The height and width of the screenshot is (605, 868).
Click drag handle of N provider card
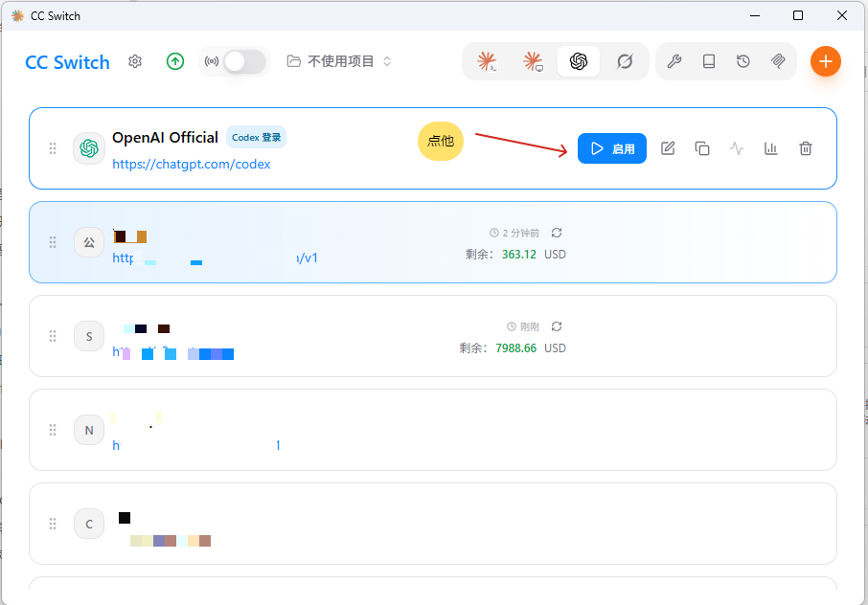point(53,430)
